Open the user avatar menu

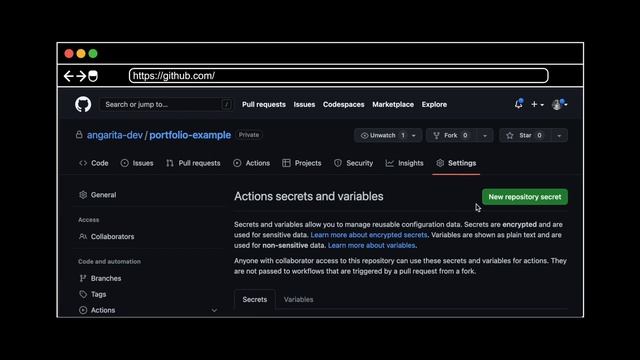point(559,104)
